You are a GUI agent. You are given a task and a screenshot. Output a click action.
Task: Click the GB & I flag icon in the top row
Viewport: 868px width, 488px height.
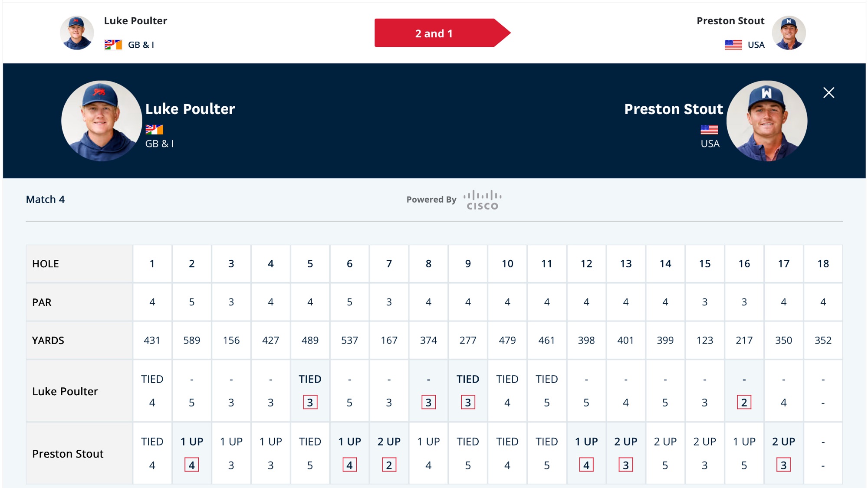[113, 45]
